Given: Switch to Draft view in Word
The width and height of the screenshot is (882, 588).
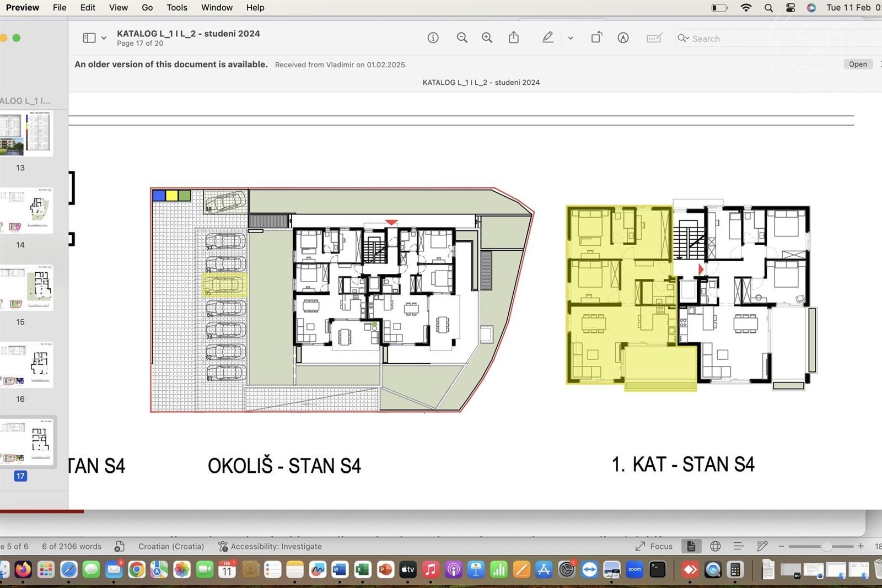Looking at the screenshot, I should 762,546.
